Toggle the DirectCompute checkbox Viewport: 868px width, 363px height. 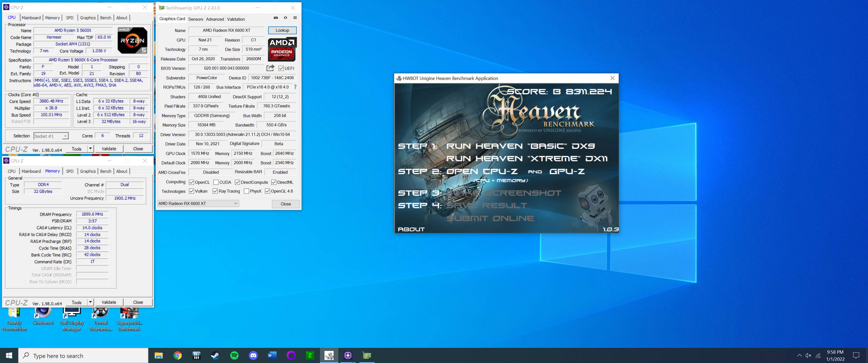[237, 182]
